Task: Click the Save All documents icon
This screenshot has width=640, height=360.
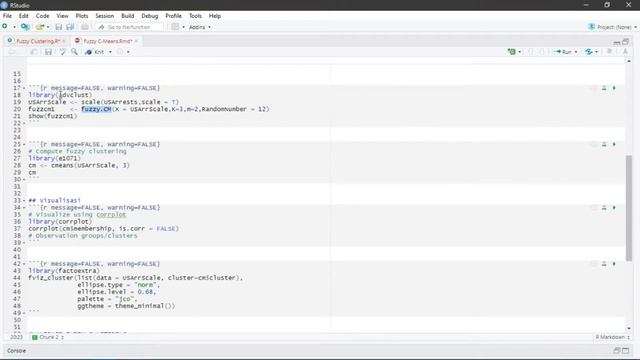Action: click(70, 27)
